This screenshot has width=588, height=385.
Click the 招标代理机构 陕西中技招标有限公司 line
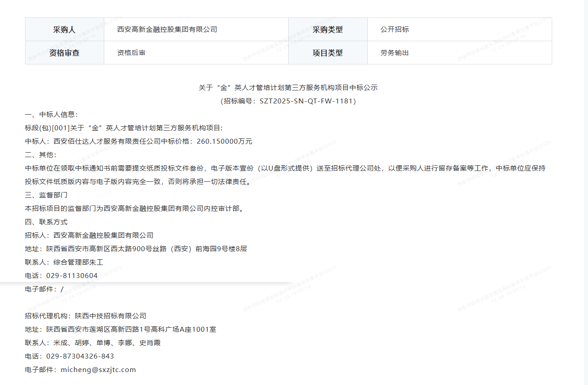pos(85,316)
